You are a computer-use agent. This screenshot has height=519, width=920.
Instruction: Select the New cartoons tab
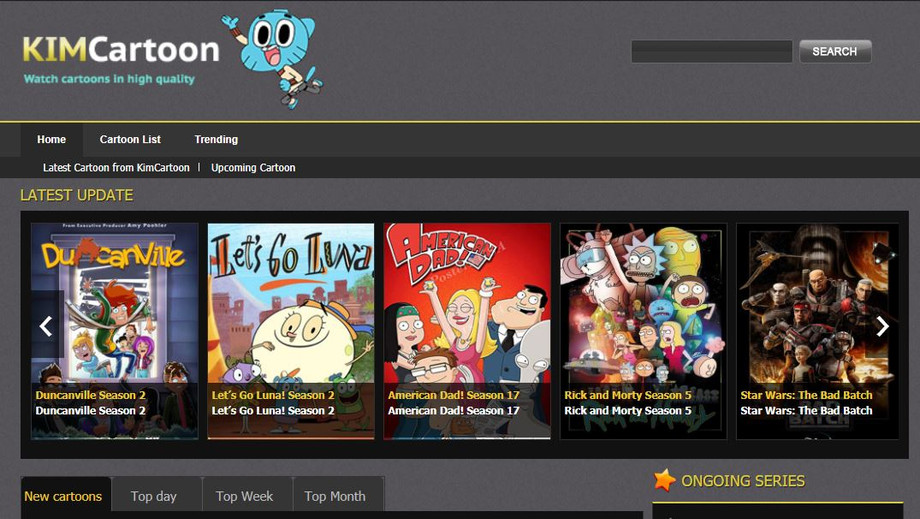63,496
